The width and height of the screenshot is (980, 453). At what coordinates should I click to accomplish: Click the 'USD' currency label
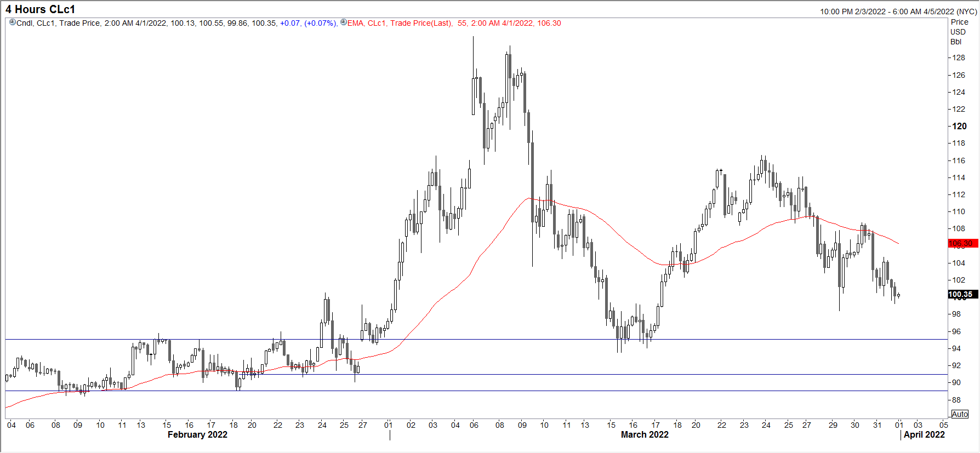coord(958,32)
